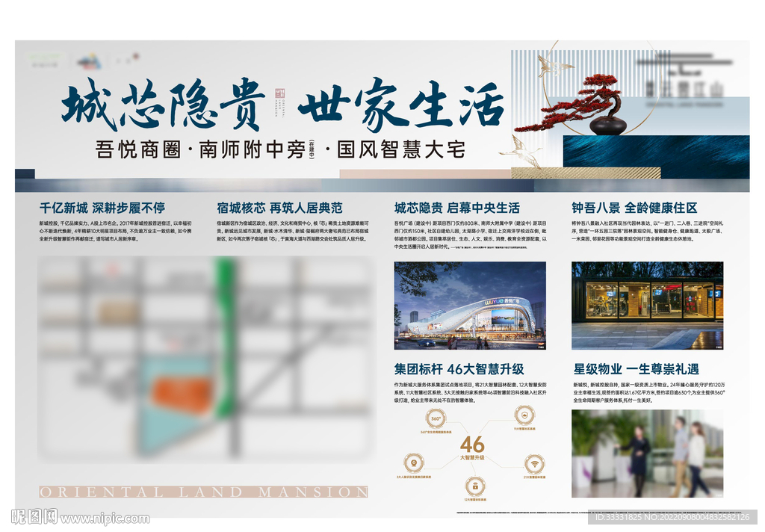765x532 pixels.
Task: Click the golden crane above the title
Action: click(554, 66)
